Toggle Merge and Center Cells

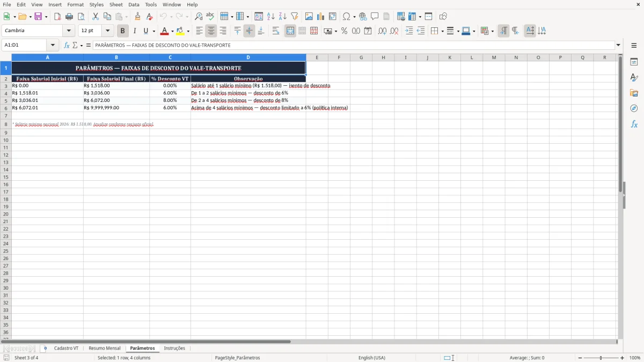[x=290, y=31]
